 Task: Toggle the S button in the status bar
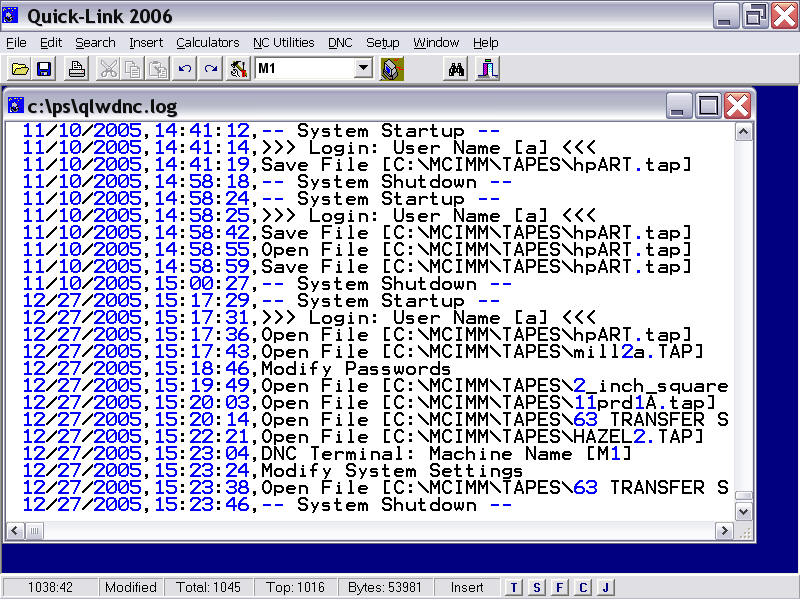536,588
